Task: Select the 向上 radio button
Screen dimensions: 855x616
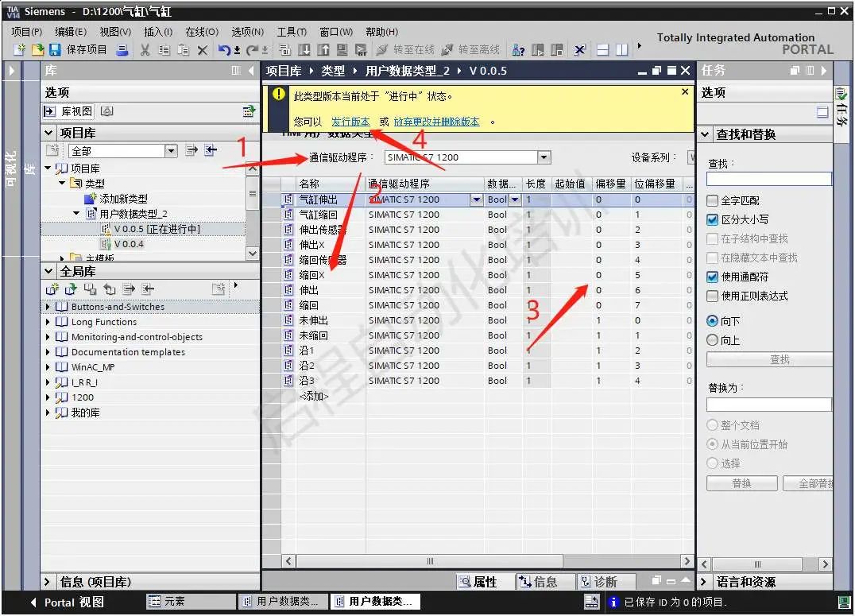Action: pyautogui.click(x=712, y=340)
